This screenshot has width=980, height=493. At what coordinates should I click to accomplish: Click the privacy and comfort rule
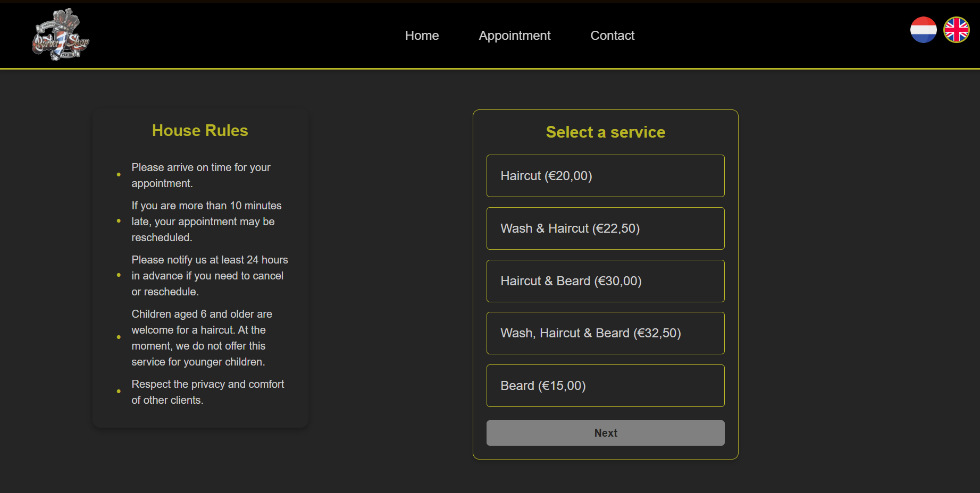tap(207, 392)
